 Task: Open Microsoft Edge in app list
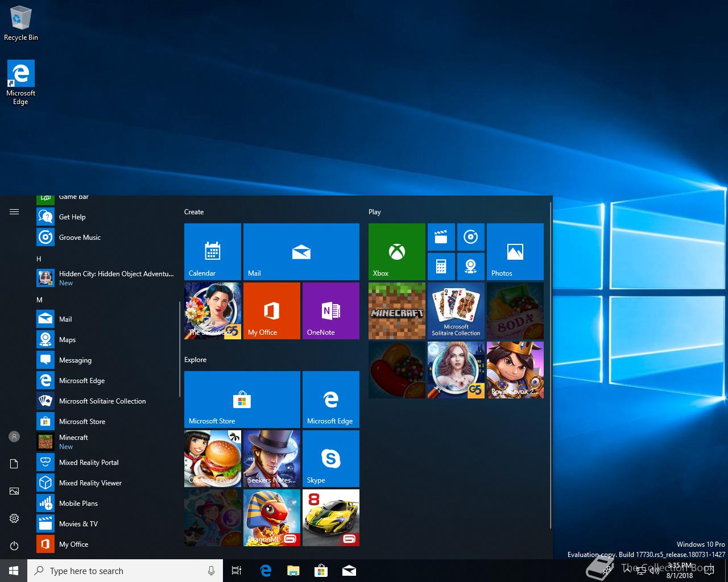point(106,380)
